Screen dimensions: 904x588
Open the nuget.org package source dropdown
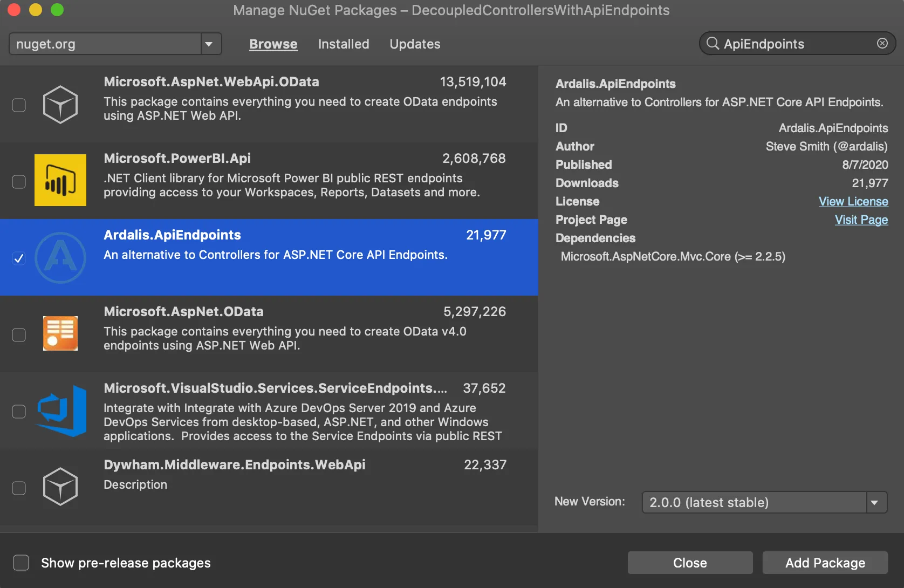point(115,44)
